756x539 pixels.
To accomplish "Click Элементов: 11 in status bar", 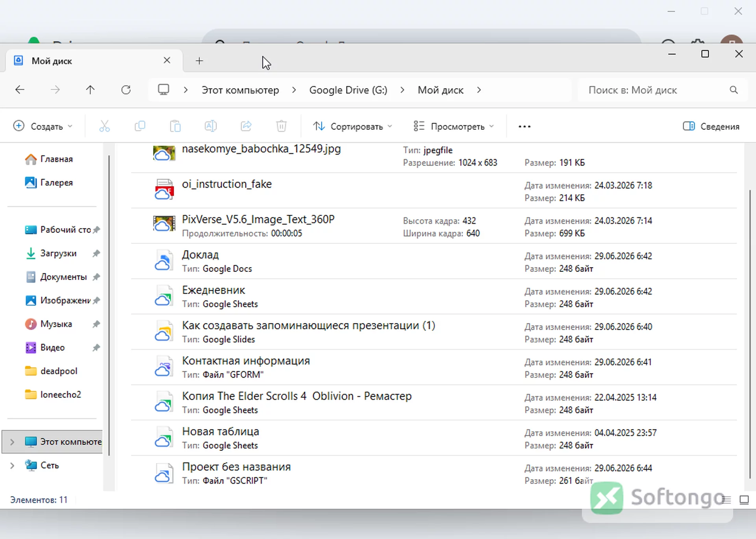I will [x=39, y=500].
